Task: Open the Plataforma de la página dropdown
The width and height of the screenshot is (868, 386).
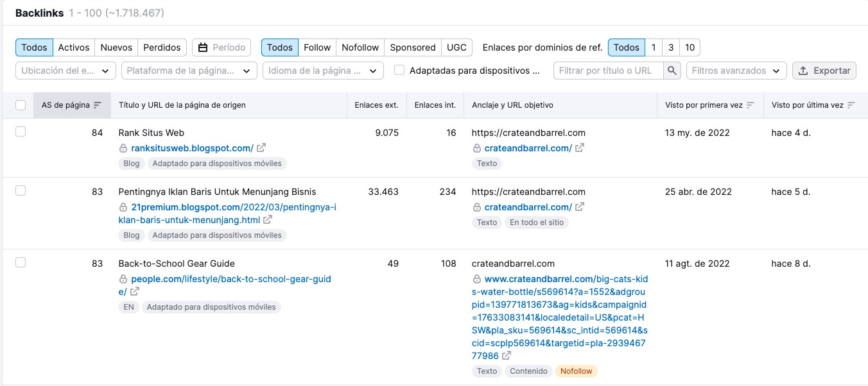Action: pyautogui.click(x=189, y=71)
